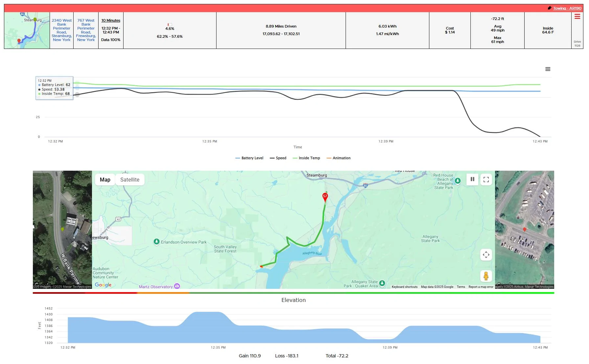Select the Street View pegman icon
Screen dimensions: 589x364
pyautogui.click(x=486, y=276)
